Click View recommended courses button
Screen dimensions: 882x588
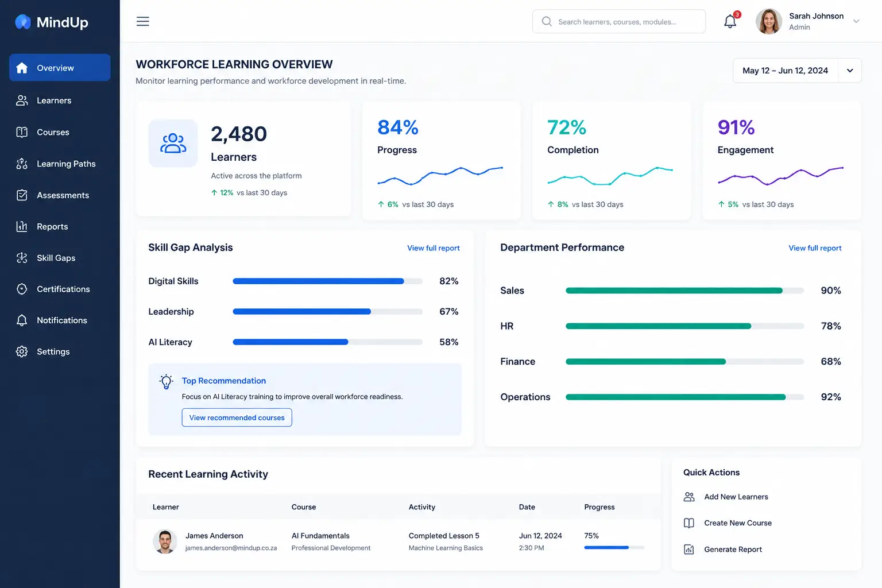[237, 417]
